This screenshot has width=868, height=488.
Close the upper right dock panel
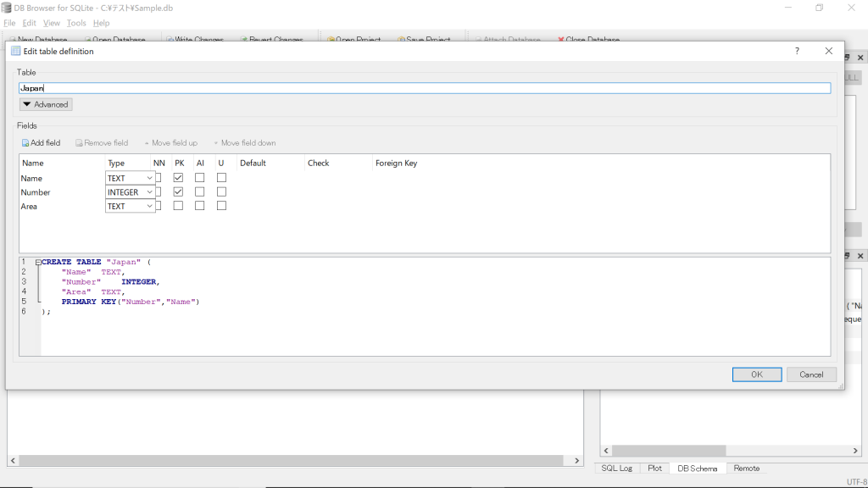click(860, 58)
